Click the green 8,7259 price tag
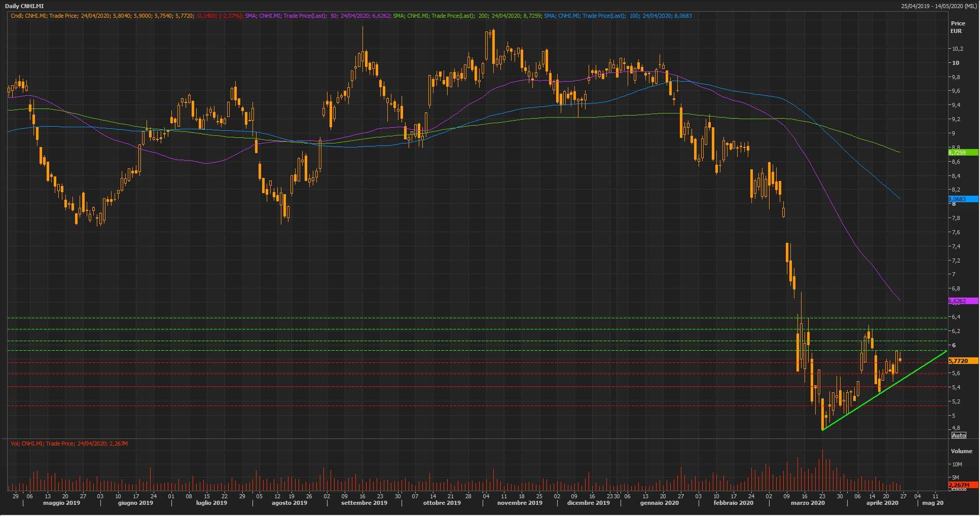The width and height of the screenshot is (980, 516). click(962, 153)
